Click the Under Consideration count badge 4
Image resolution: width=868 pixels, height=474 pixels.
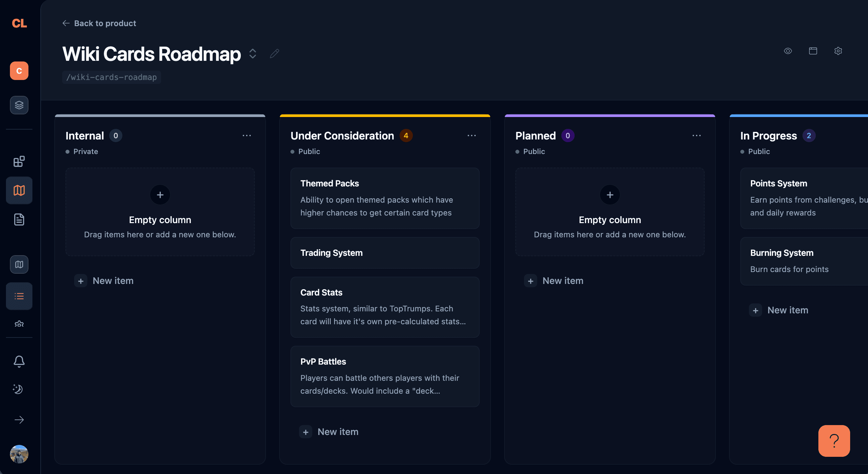[406, 136]
